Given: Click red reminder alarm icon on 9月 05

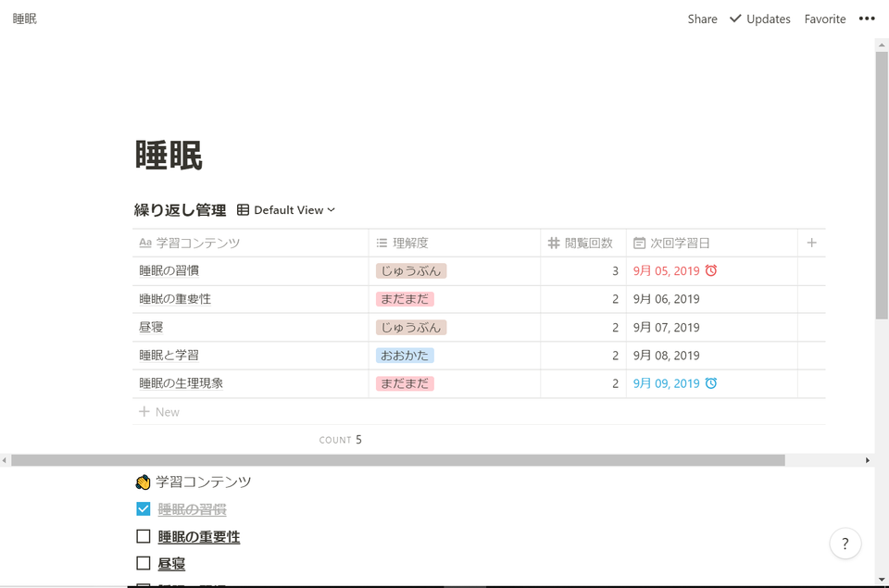Looking at the screenshot, I should [x=711, y=270].
